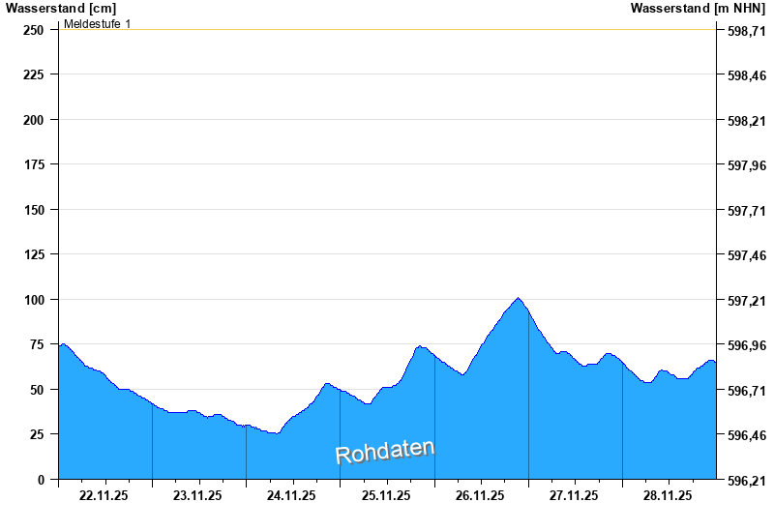Click the 22.11.25 date label

click(104, 495)
